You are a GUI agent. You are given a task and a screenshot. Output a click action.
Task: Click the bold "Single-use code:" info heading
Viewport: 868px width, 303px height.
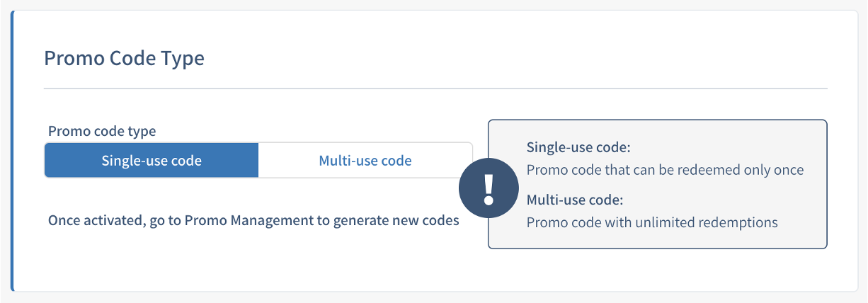click(x=578, y=147)
